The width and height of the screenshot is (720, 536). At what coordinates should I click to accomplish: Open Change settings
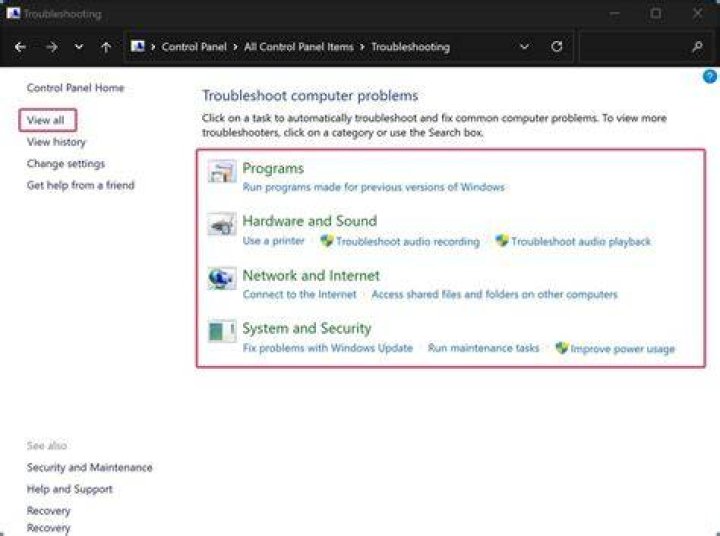(66, 164)
